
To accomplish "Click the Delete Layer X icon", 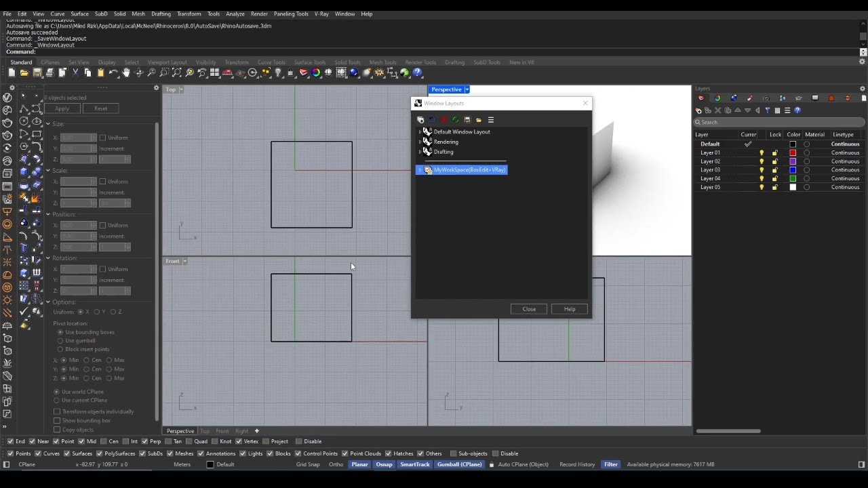I will (717, 110).
